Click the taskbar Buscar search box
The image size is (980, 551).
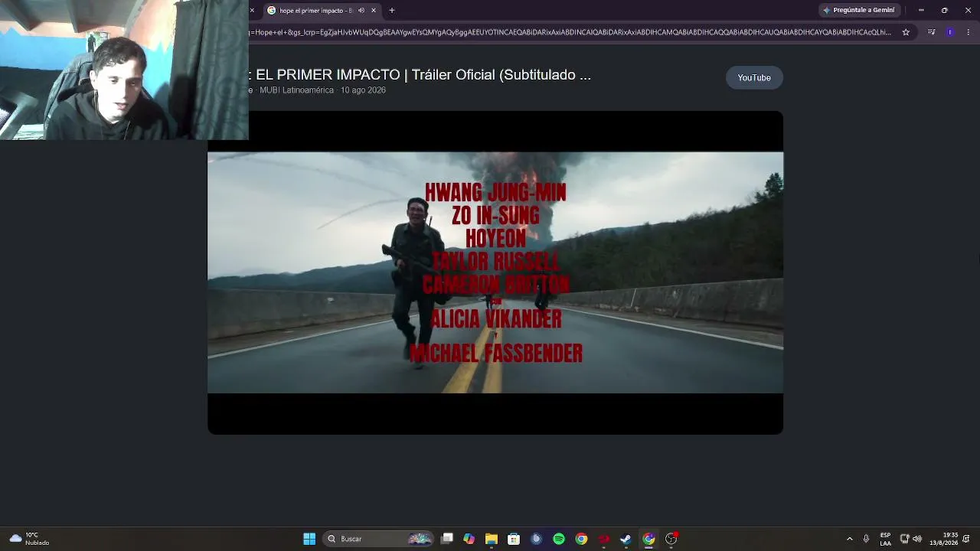pos(378,539)
